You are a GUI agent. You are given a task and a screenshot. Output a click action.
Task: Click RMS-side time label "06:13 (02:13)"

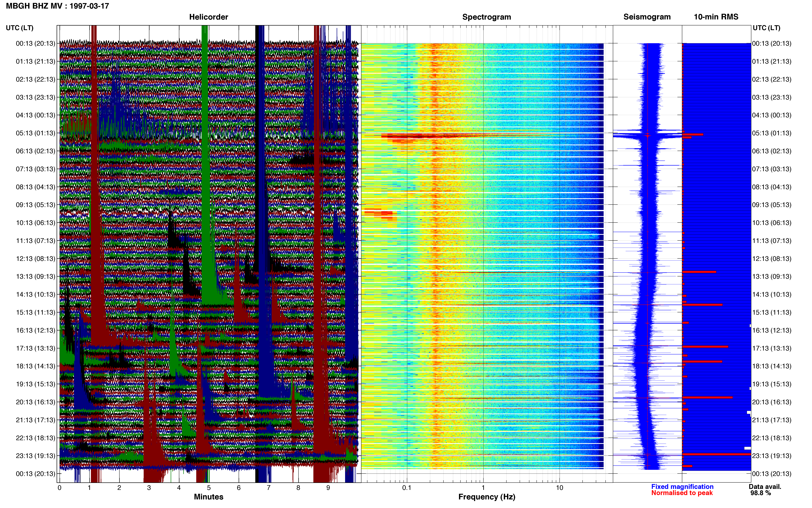click(772, 151)
